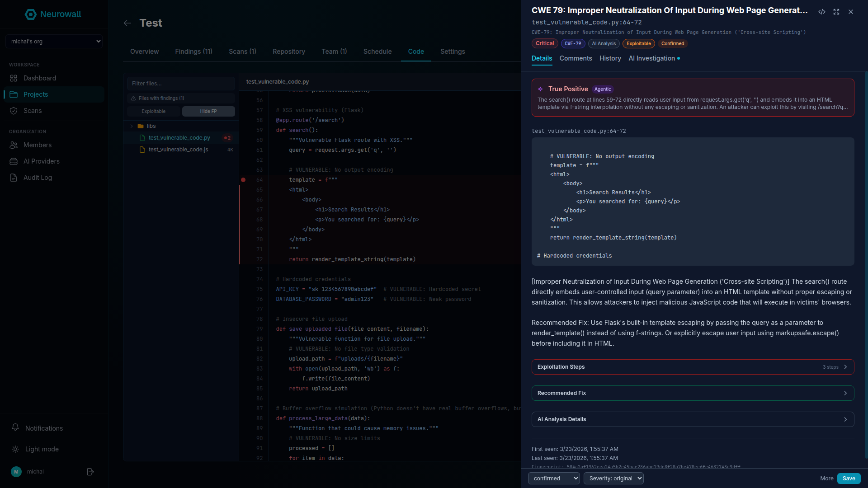The image size is (868, 488).
Task: Toggle the Exploitable files filter
Action: pos(153,111)
